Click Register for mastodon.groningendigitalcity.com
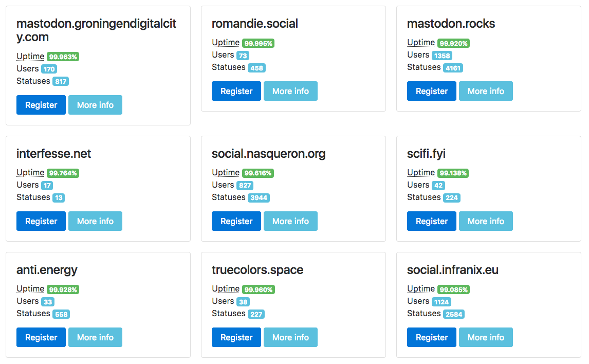The image size is (589, 364). click(41, 105)
